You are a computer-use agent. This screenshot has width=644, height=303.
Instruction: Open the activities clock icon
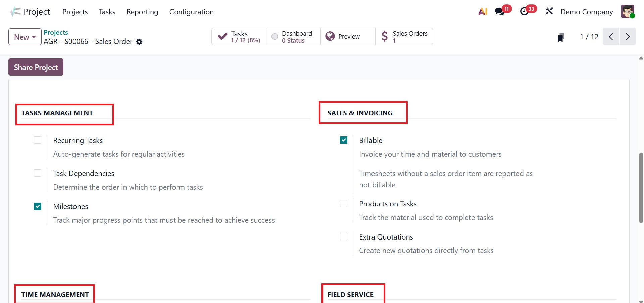click(x=524, y=12)
